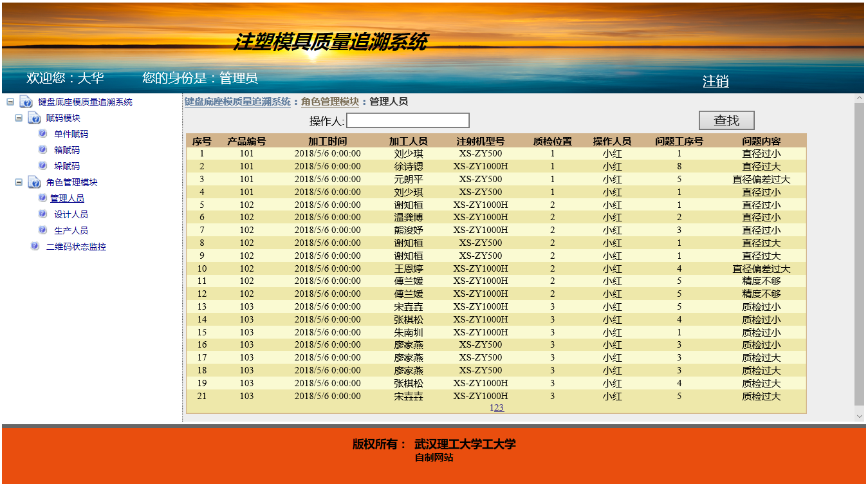Screen dimensions: 868x486
Task: Go to page 3 of the table
Action: (501, 407)
